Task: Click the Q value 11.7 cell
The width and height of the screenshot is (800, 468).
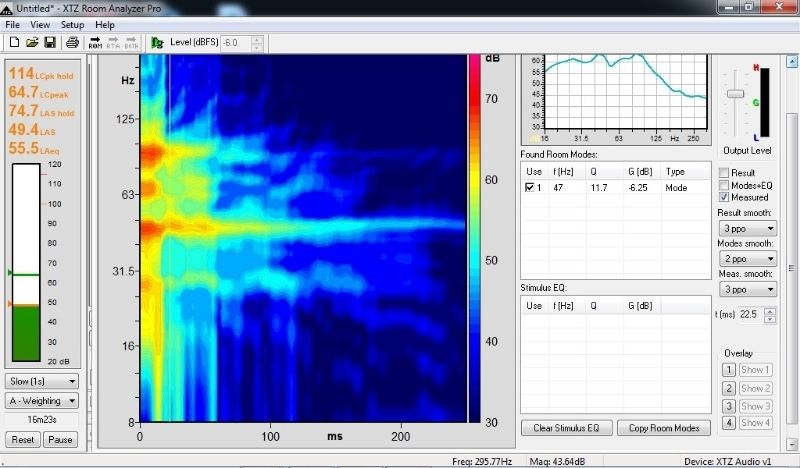Action: click(599, 187)
